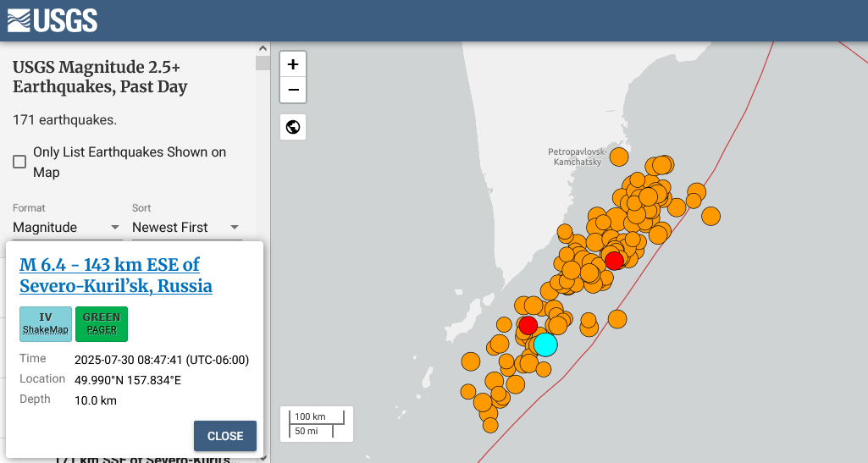The image size is (868, 463).
Task: Open the Format dropdown set to Magnitude
Action: click(x=66, y=227)
